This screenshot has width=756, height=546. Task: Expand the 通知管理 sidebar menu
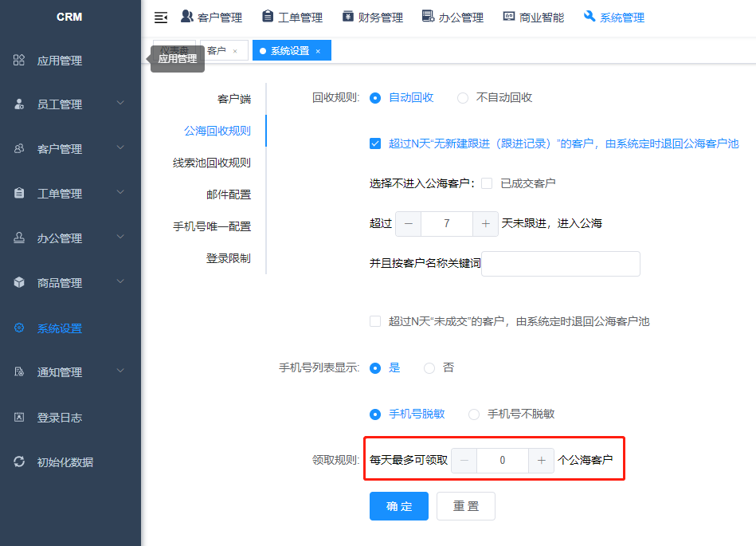point(119,371)
